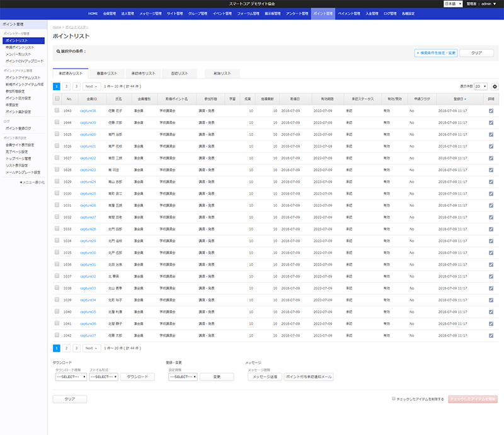Select 申請ポイントリスト in the sidebar

(x=20, y=47)
